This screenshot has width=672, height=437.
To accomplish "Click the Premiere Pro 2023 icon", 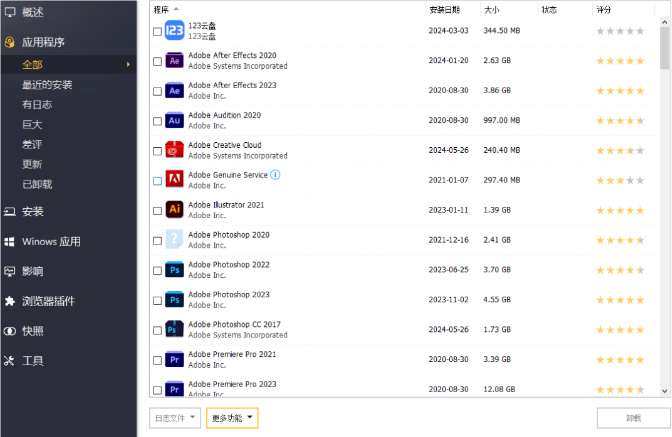I will click(x=174, y=389).
